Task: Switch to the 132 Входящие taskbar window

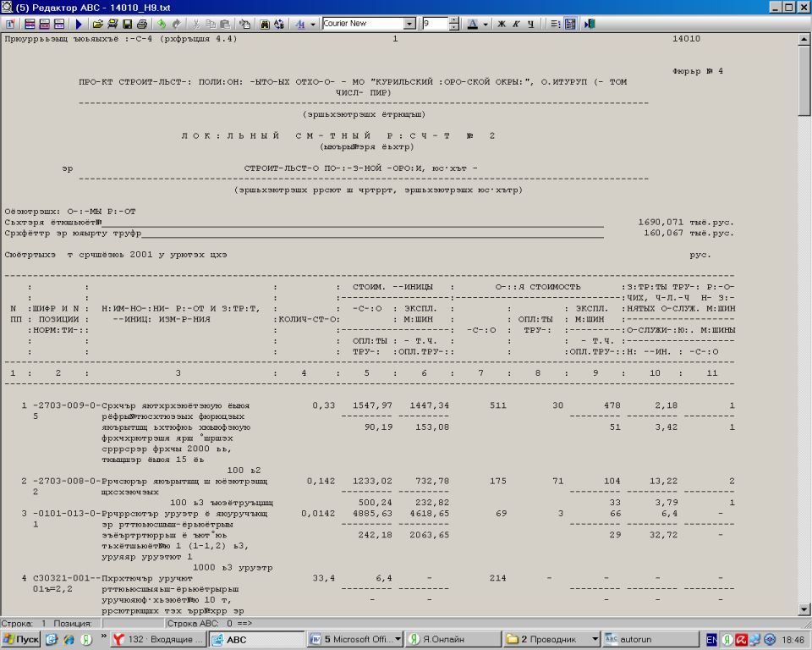Action: tap(158, 639)
